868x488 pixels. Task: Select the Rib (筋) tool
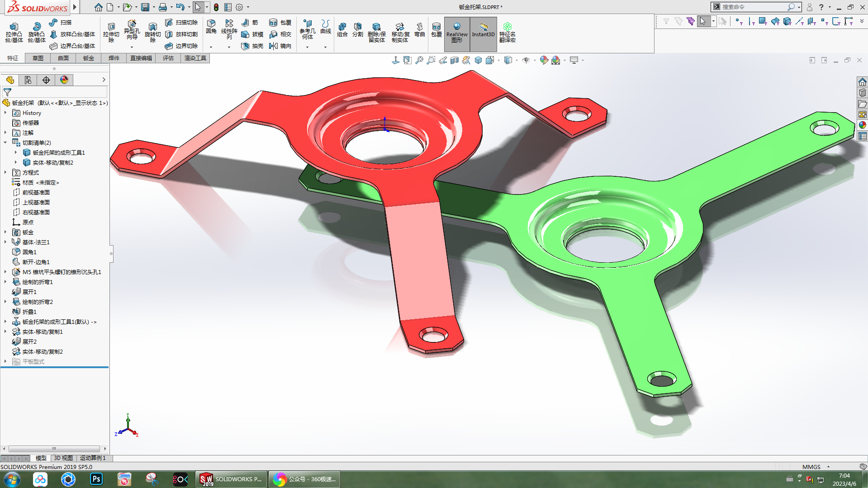click(250, 22)
